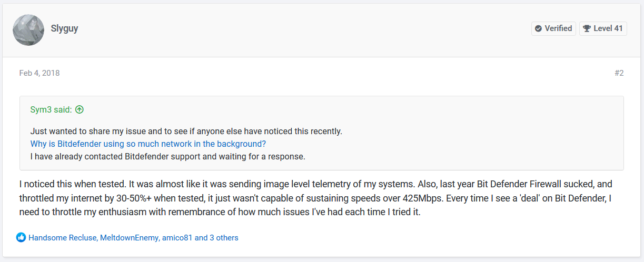Screen dimensions: 644x262
Task: Open amico81 in the likes list
Action: pyautogui.click(x=177, y=238)
